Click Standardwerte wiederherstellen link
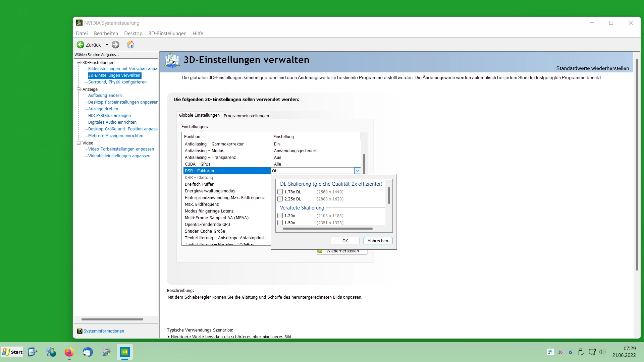Image resolution: width=644 pixels, height=362 pixels. click(592, 68)
